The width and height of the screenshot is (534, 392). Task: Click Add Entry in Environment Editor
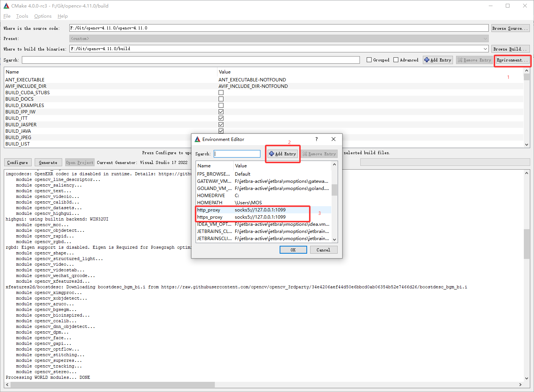pos(283,154)
